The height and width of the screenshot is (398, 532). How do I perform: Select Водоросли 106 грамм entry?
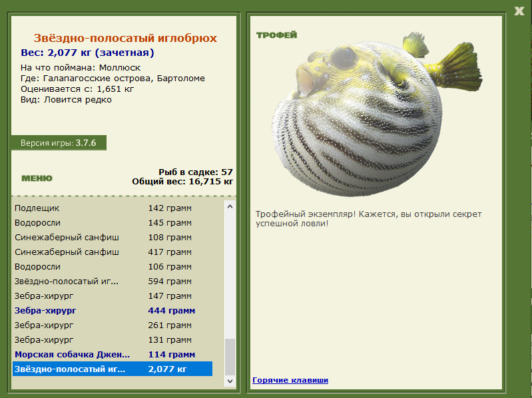click(113, 266)
